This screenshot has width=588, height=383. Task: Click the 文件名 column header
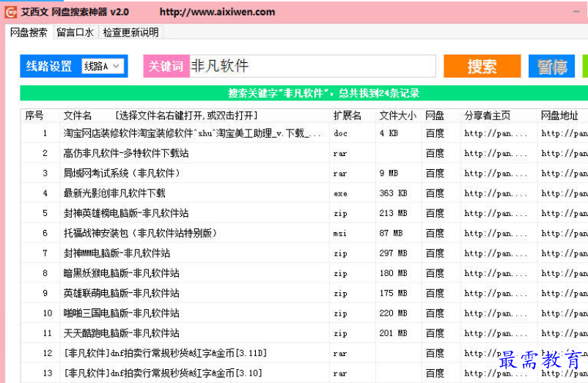[x=77, y=116]
